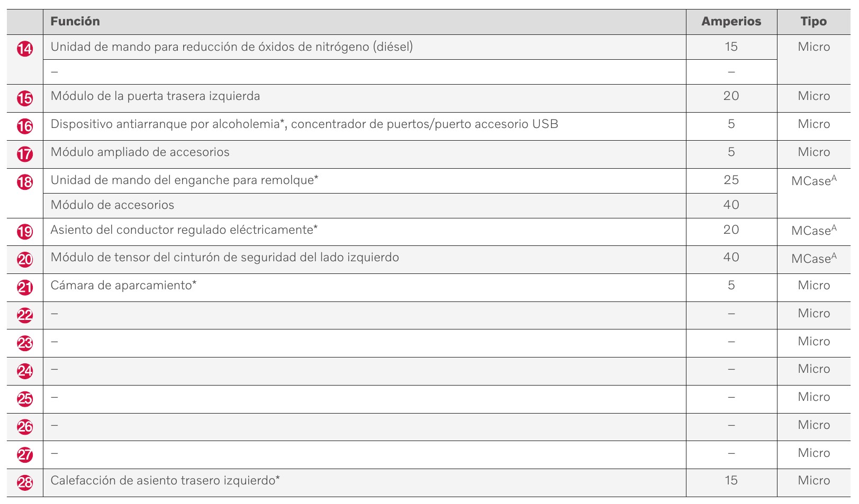This screenshot has width=859, height=504.
Task: Select the fuse 20 number badge
Action: click(25, 260)
